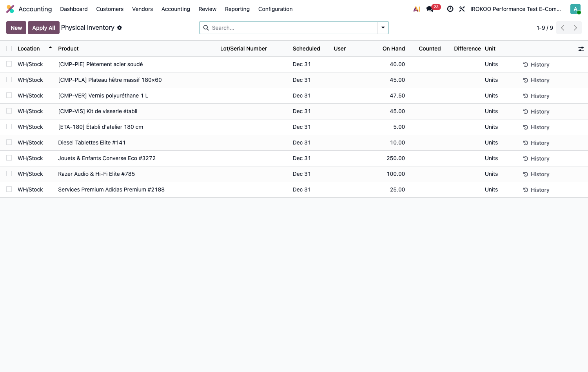Open History for Établi d'atelier 180 cm
Screen dimensions: 588x372
[536, 127]
